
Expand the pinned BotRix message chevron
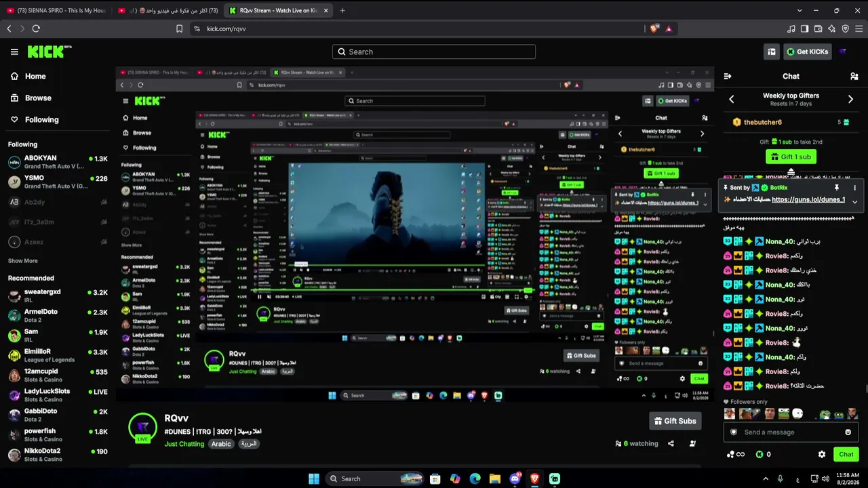point(854,201)
